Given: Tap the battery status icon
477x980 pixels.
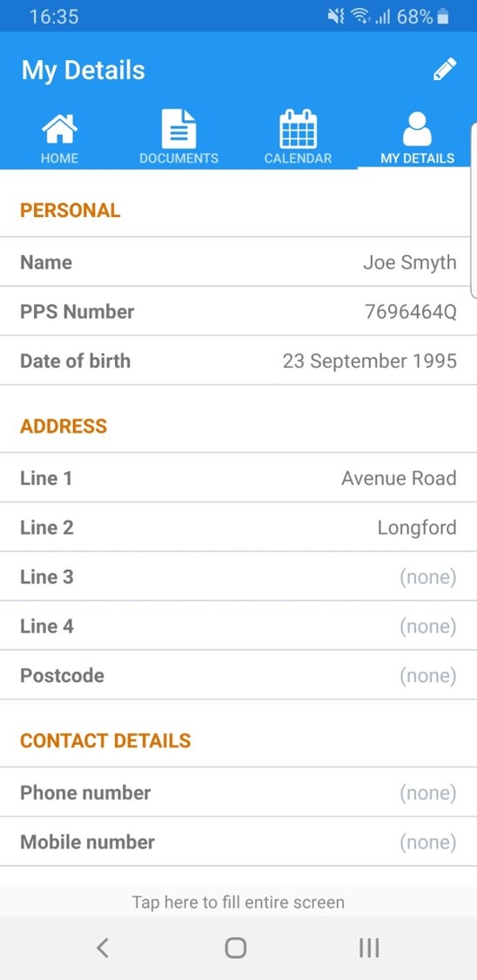Looking at the screenshot, I should pos(443,17).
